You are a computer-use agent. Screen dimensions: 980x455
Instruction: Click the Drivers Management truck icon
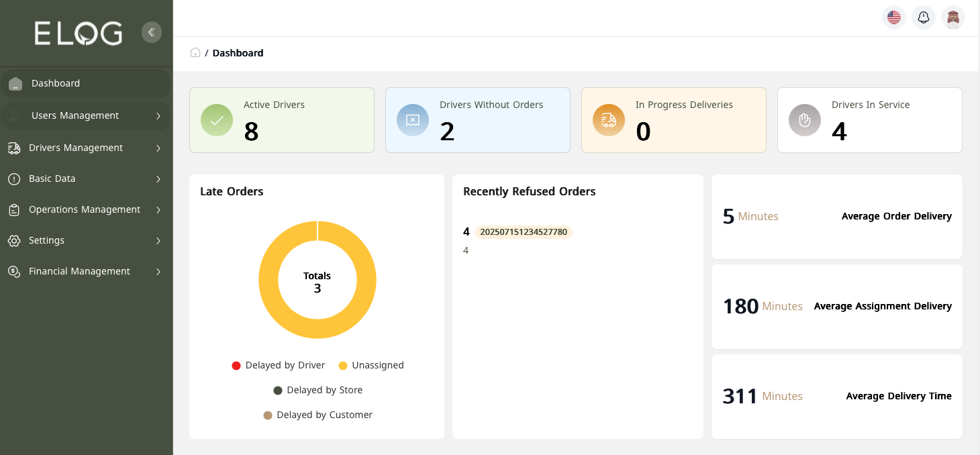pyautogui.click(x=14, y=147)
